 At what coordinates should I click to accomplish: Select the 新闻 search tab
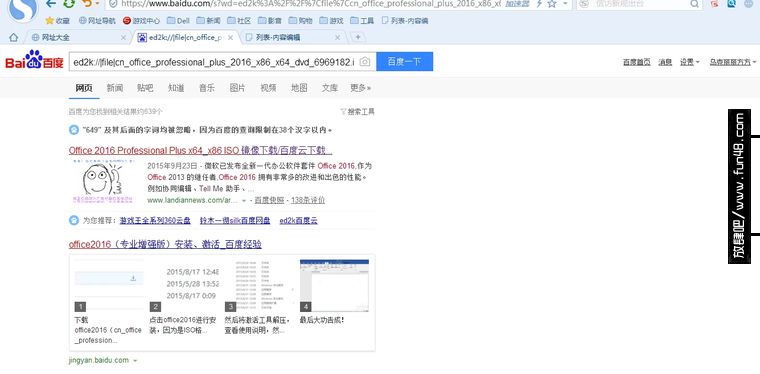point(115,88)
